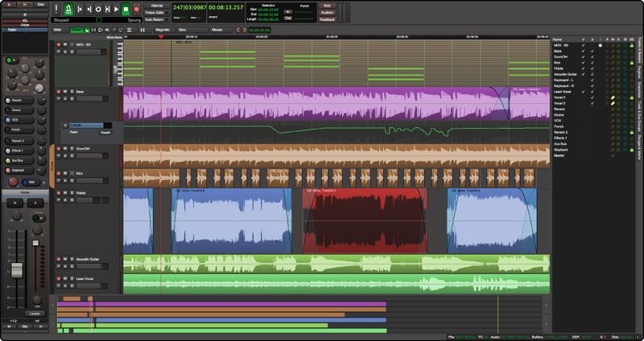The width and height of the screenshot is (644, 341).
Task: Click the red selected Fiddle region
Action: pos(364,222)
